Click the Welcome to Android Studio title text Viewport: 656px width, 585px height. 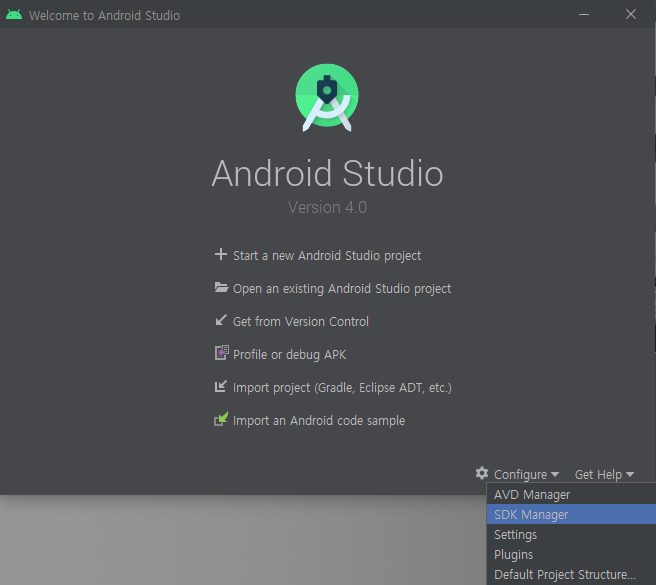coord(104,15)
